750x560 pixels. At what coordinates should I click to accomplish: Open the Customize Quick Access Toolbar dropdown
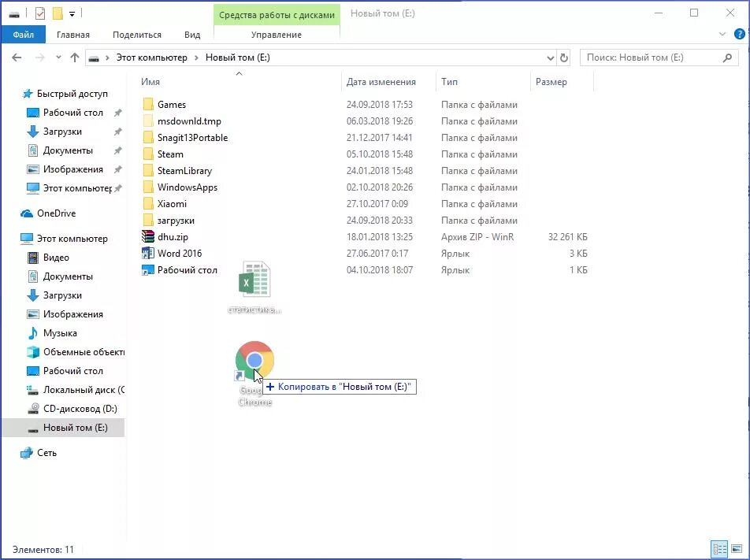[x=72, y=14]
